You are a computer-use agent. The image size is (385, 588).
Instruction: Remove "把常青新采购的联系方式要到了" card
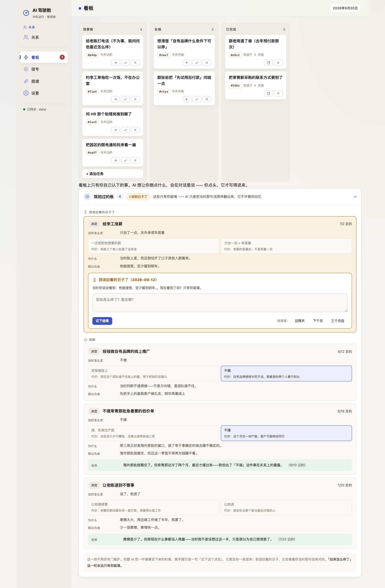pyautogui.click(x=278, y=93)
